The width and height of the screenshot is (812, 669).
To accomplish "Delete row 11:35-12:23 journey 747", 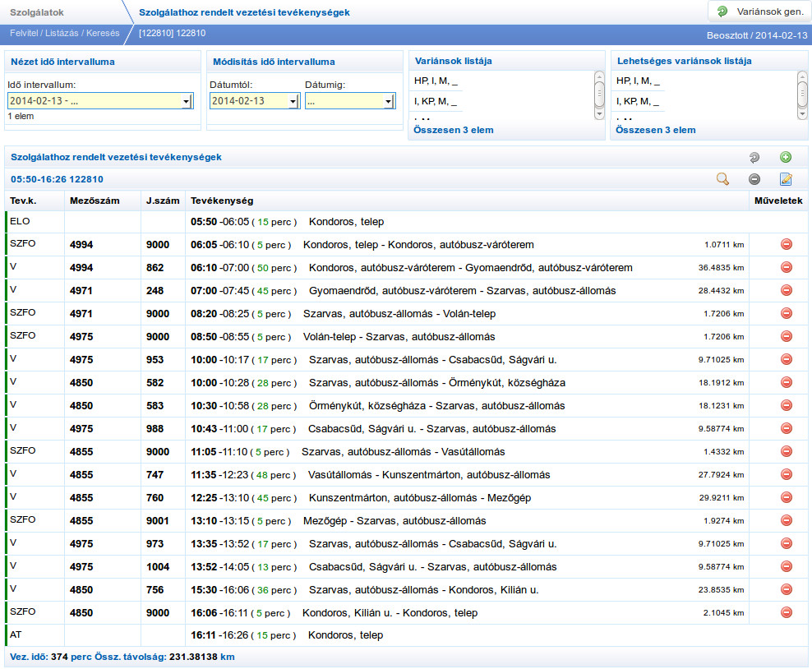I will coord(786,474).
